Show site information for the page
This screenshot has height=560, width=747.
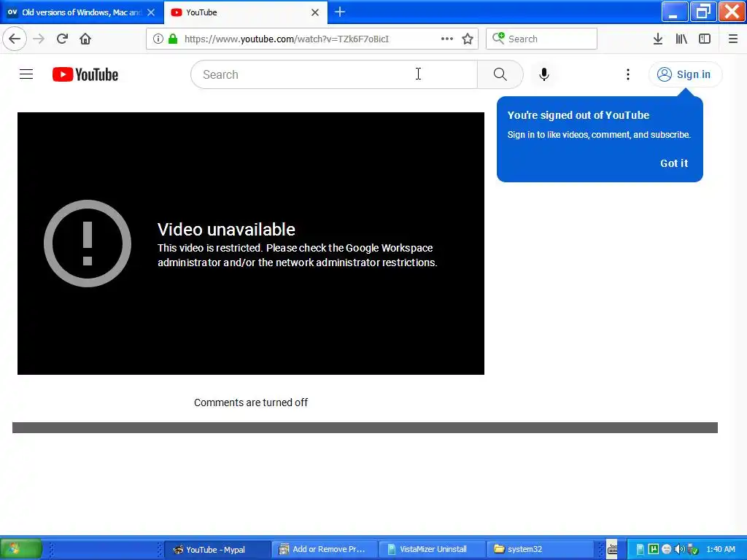click(158, 39)
